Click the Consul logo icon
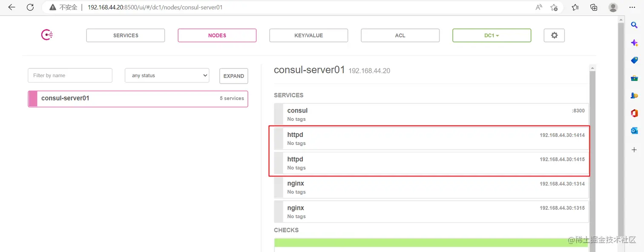The width and height of the screenshot is (644, 252). pyautogui.click(x=47, y=35)
